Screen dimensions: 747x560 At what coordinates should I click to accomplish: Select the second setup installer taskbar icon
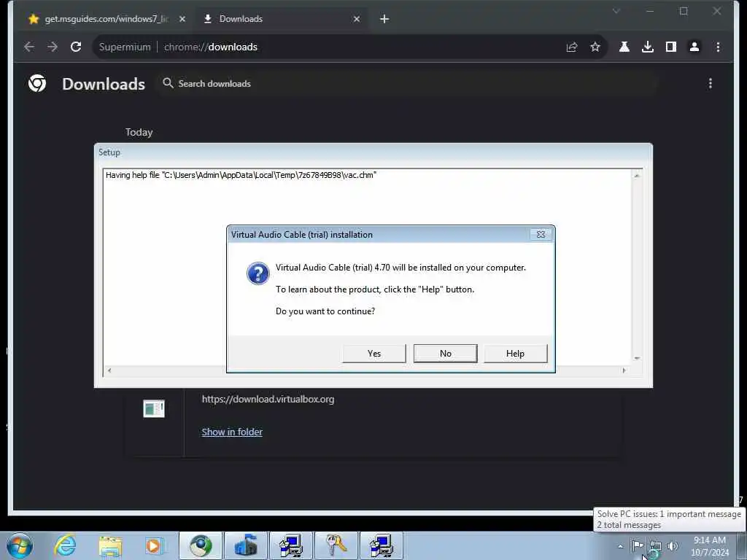click(381, 545)
